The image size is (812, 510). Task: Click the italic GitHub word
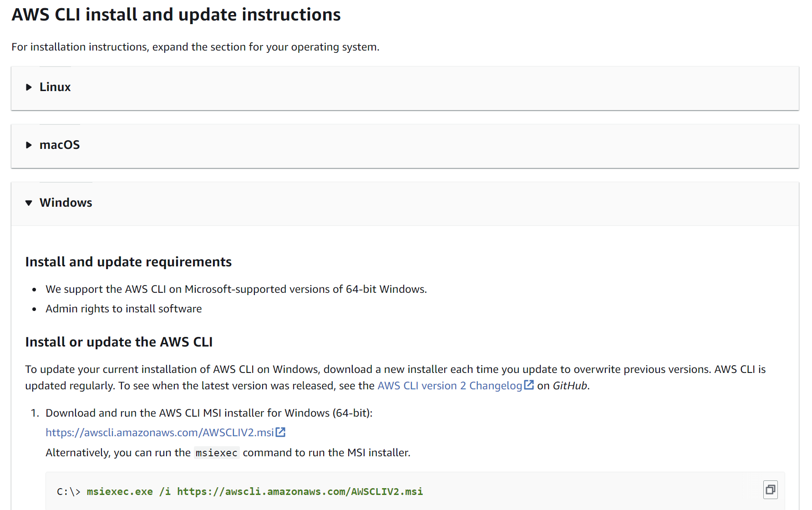coord(570,386)
